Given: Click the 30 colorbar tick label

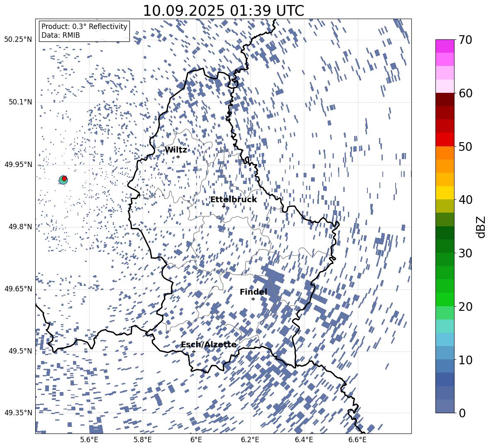Looking at the screenshot, I should tap(465, 253).
